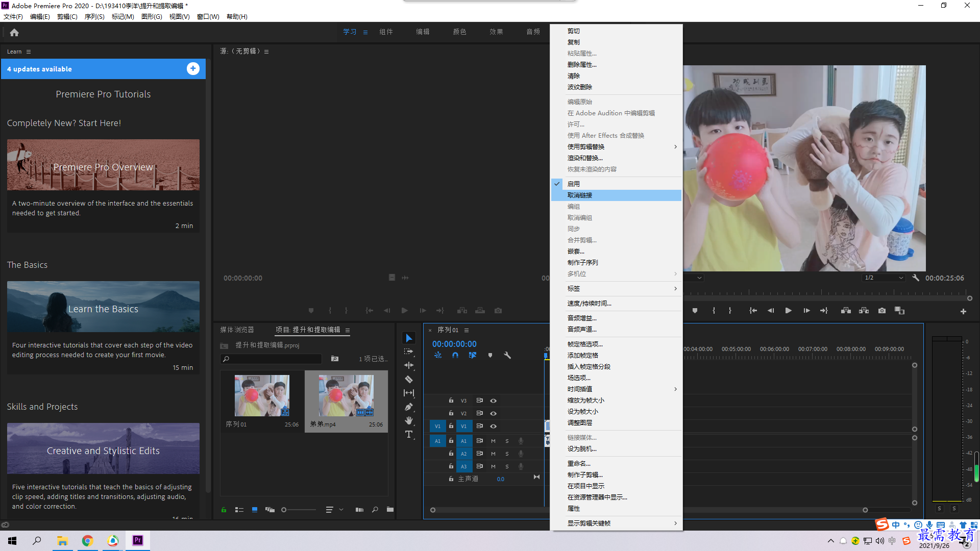
Task: Click the Lift button in program monitor
Action: (x=846, y=310)
